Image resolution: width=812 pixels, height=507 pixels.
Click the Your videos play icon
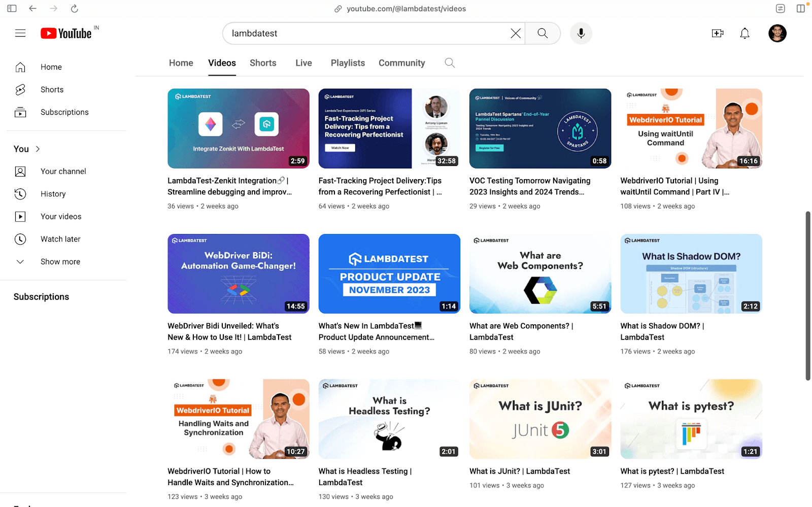20,217
